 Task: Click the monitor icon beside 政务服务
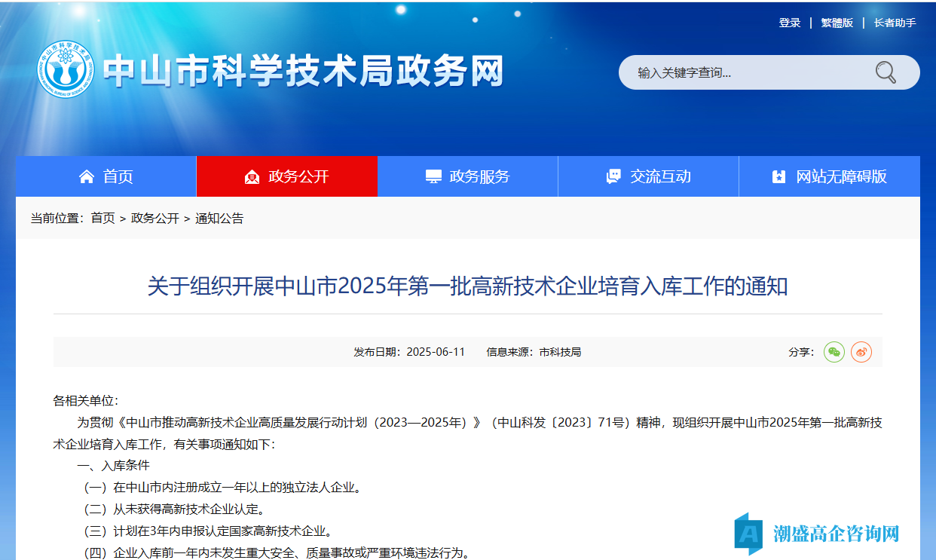click(433, 176)
